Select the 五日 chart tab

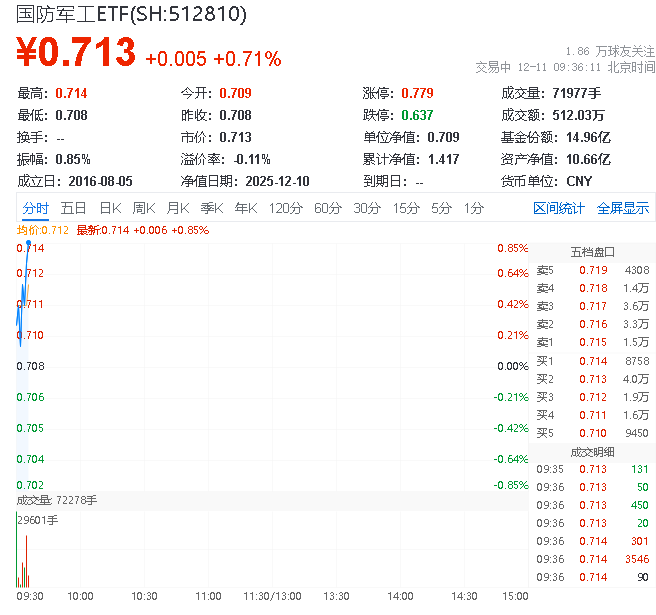click(x=73, y=208)
